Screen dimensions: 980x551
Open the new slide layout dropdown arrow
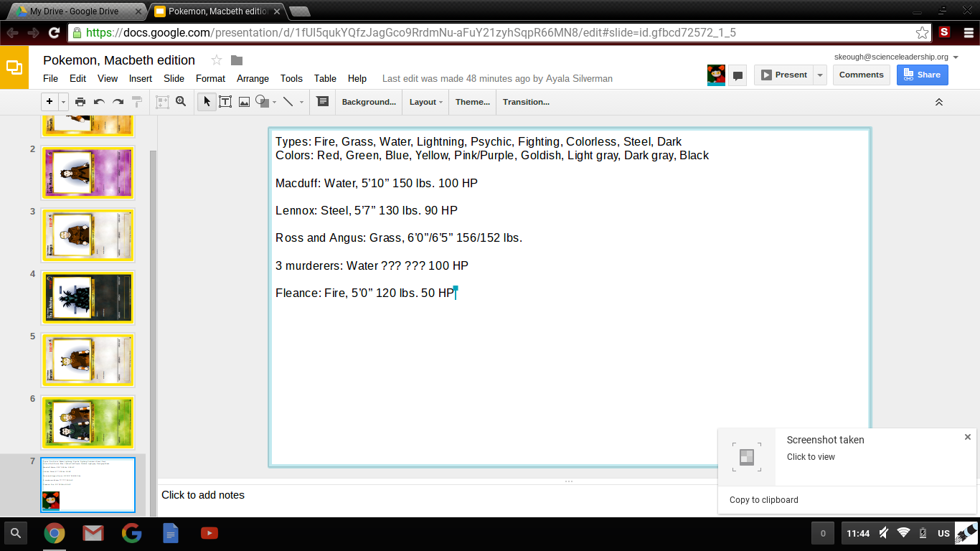[63, 102]
